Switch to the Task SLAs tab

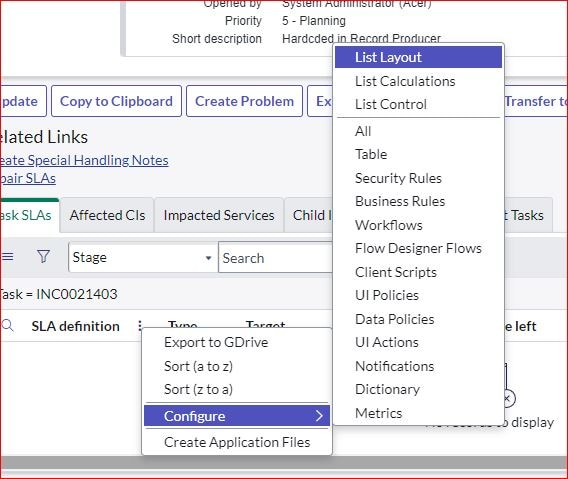[x=29, y=216]
